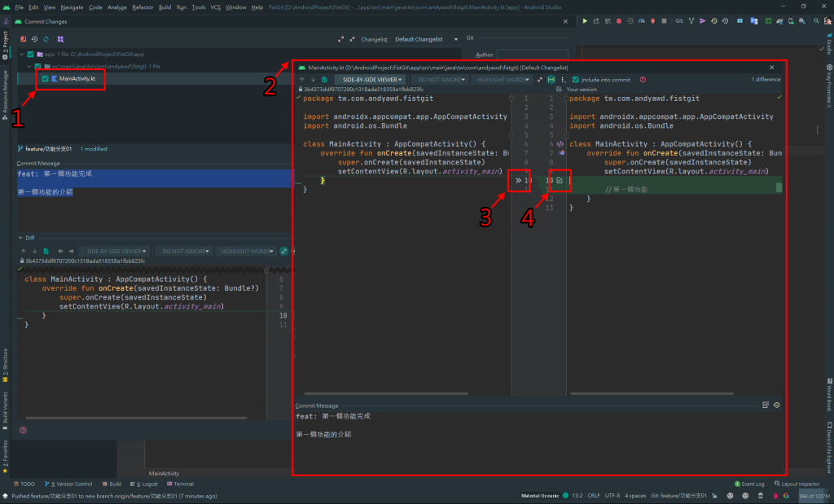Toggle the src\main\java folder checkbox
This screenshot has height=504, width=834.
(x=38, y=67)
